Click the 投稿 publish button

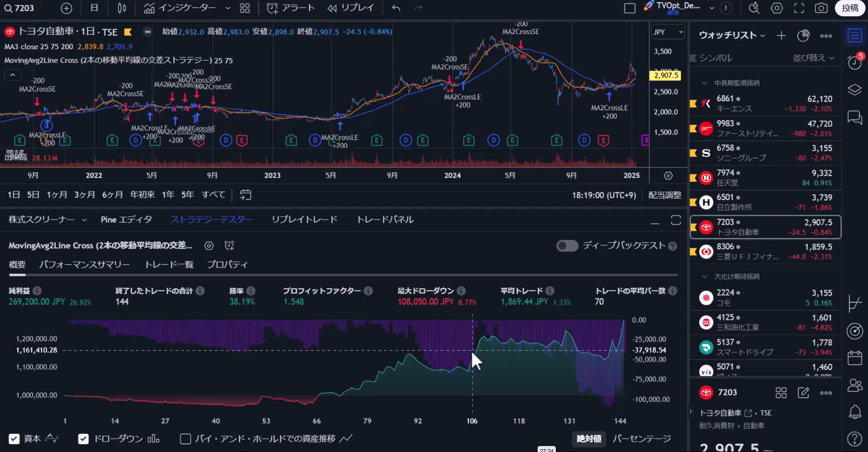pos(850,8)
